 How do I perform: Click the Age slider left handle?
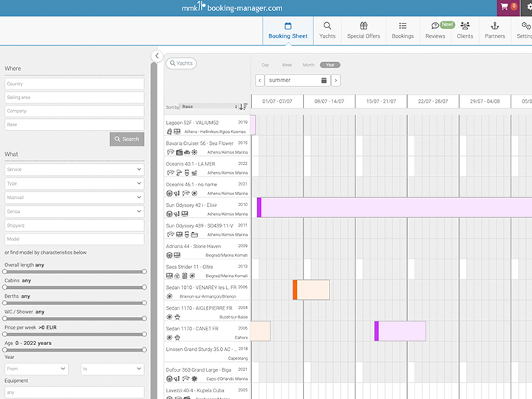click(x=4, y=349)
